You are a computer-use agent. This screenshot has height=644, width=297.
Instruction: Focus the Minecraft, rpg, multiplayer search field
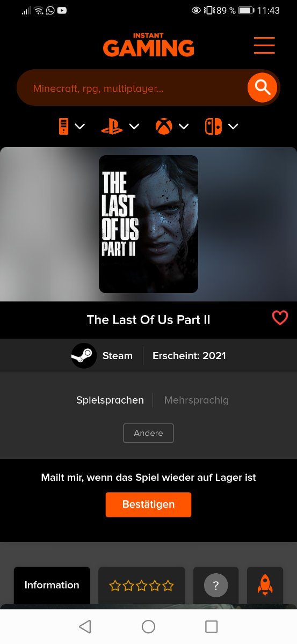coord(132,87)
